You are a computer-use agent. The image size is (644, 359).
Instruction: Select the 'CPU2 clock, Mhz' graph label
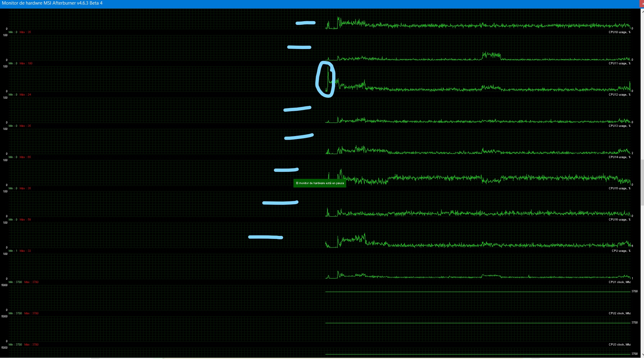(619, 313)
